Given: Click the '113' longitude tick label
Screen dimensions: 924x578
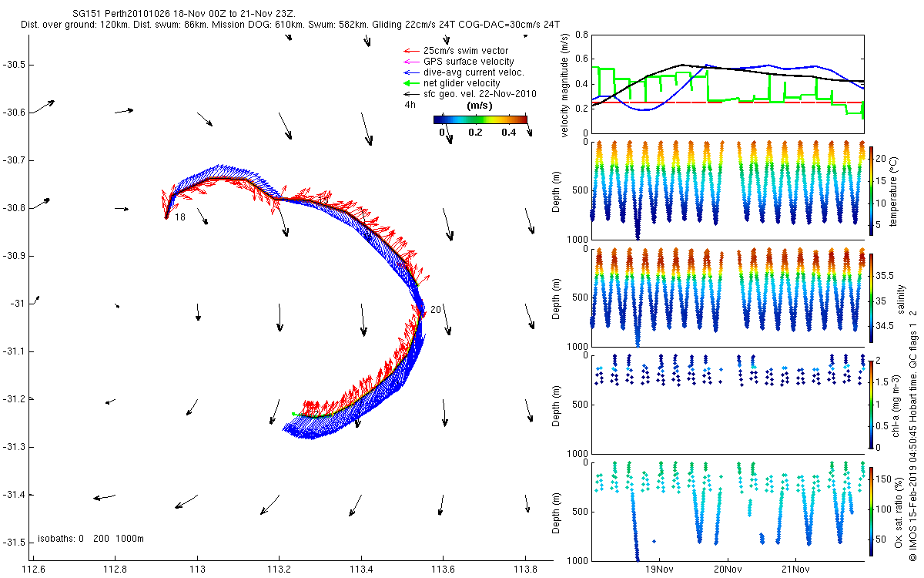Looking at the screenshot, I should (198, 570).
